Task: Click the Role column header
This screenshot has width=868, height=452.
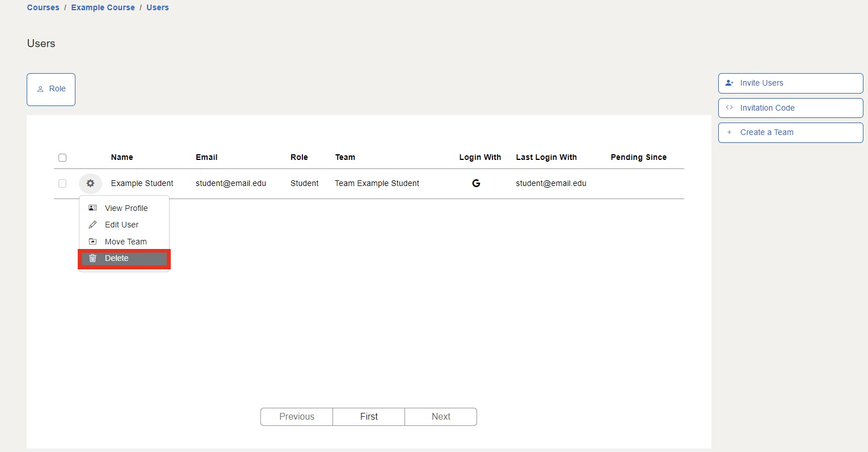Action: pos(299,157)
